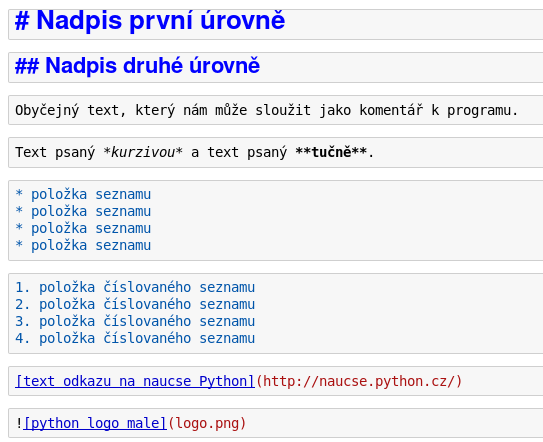This screenshot has height=442, width=543.
Task: Place cursor in the bulleted list cell
Action: 276,220
